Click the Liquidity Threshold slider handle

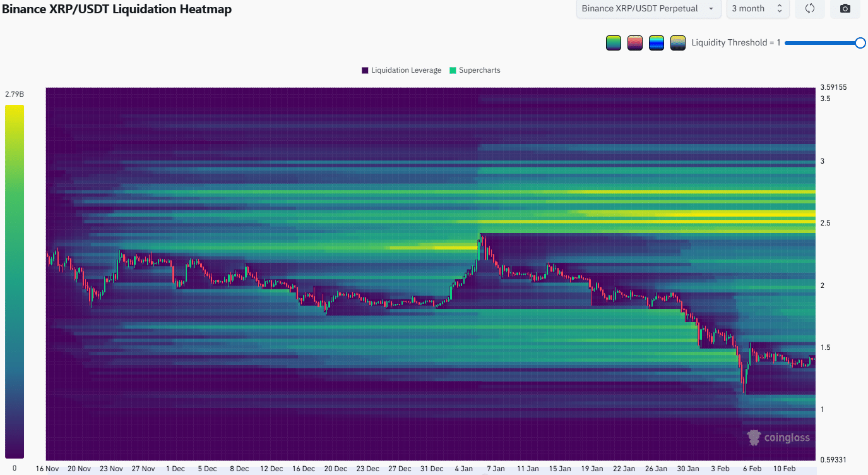(860, 43)
